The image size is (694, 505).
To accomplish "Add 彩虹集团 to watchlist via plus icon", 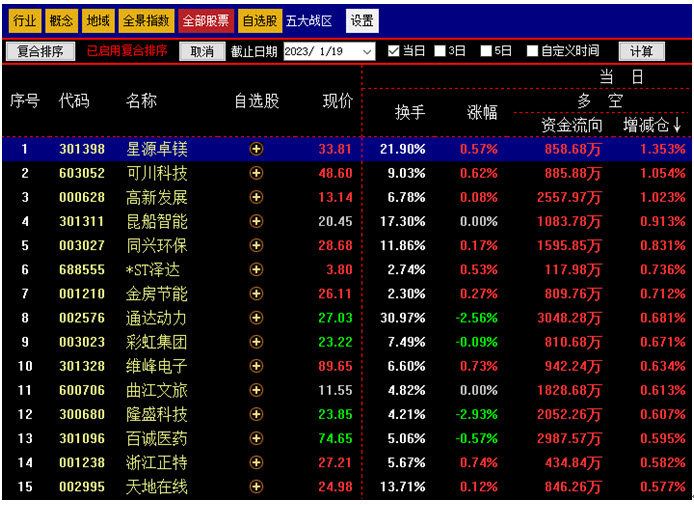I will 256,342.
